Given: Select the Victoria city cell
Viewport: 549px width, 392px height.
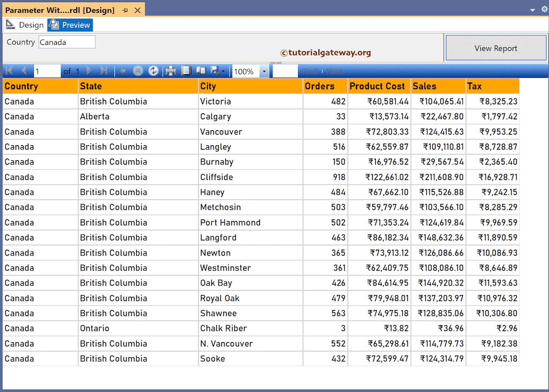Looking at the screenshot, I should pyautogui.click(x=251, y=101).
